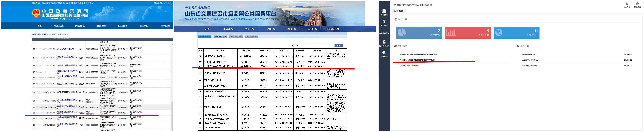Viewport: 644px width, 132px height.
Task: Click the agency table vertical scrollbar up arrow
Action: pyautogui.click(x=172, y=45)
